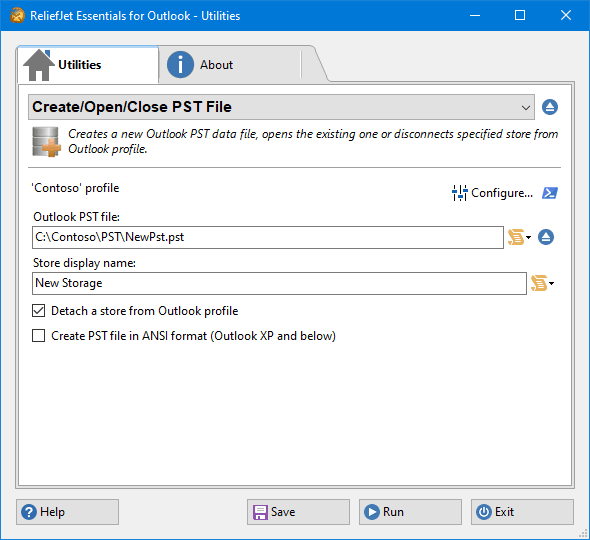Open script macro dropdown for PST file field

[x=519, y=237]
